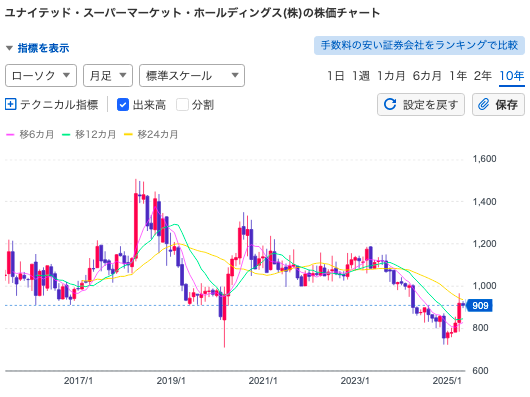530x397 pixels.
Task: Open the 指標を表示 link
Action: point(43,48)
